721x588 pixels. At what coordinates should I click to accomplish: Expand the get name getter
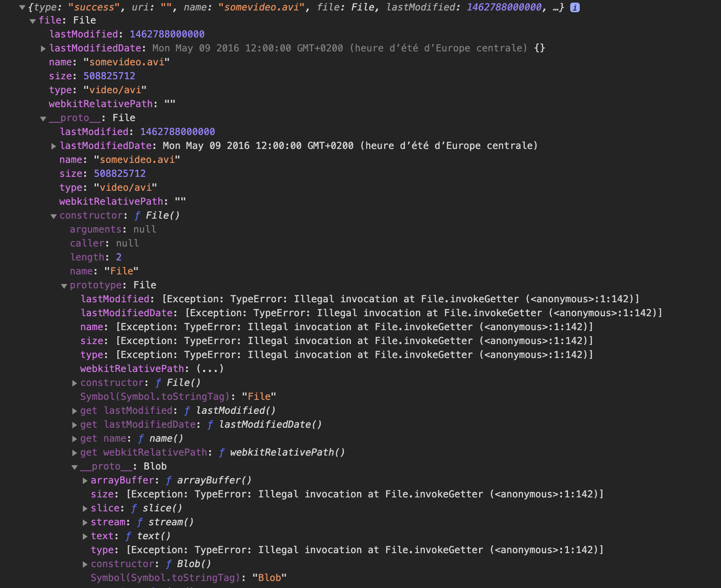point(75,439)
